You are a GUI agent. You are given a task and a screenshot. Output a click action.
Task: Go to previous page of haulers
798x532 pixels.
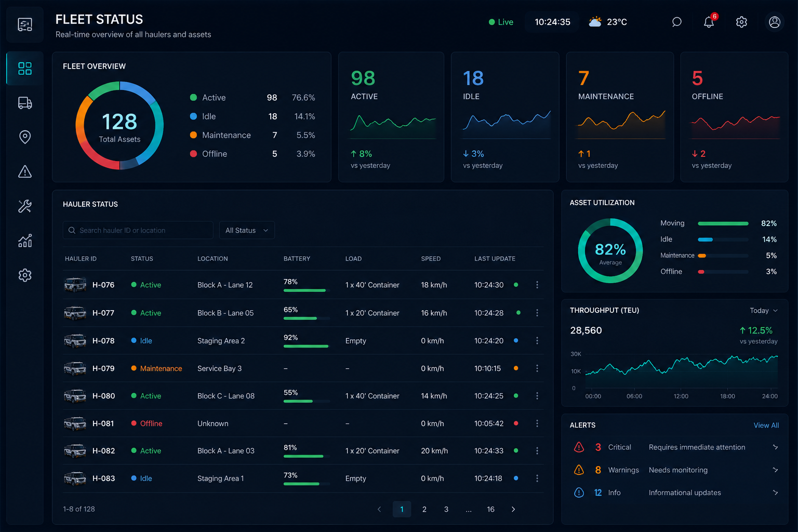coord(379,509)
